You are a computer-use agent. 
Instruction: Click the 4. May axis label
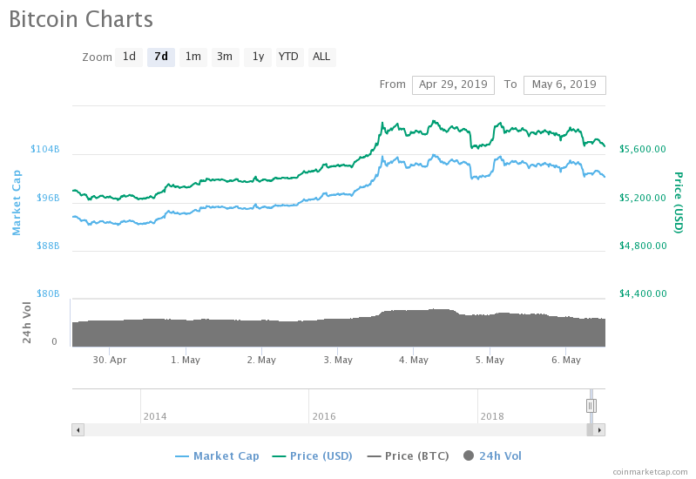coord(414,360)
